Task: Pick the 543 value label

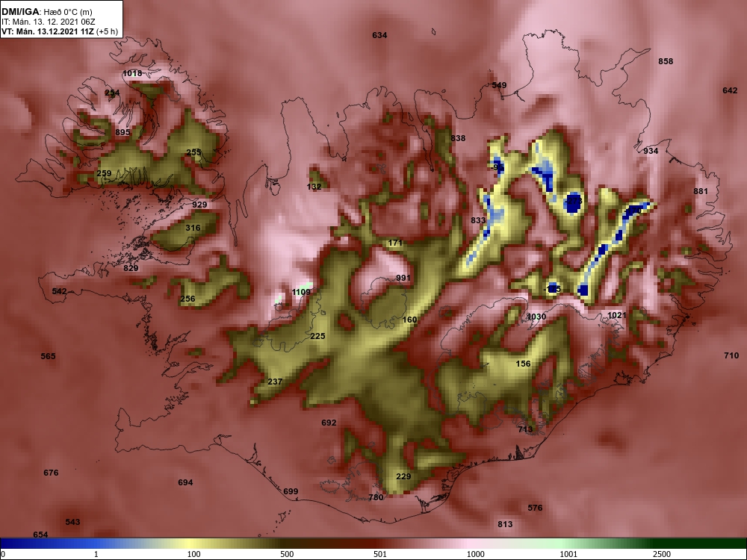Action: (72, 523)
